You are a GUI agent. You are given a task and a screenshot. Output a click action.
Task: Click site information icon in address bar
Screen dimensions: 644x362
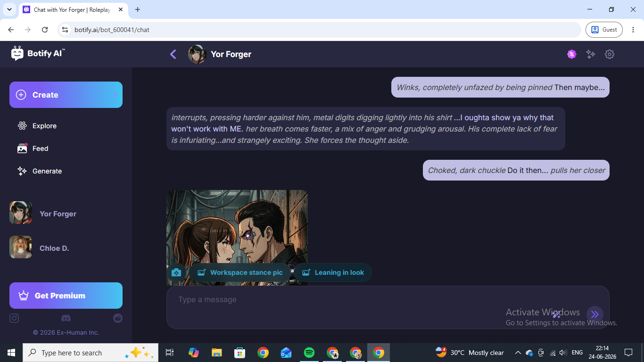click(x=66, y=30)
